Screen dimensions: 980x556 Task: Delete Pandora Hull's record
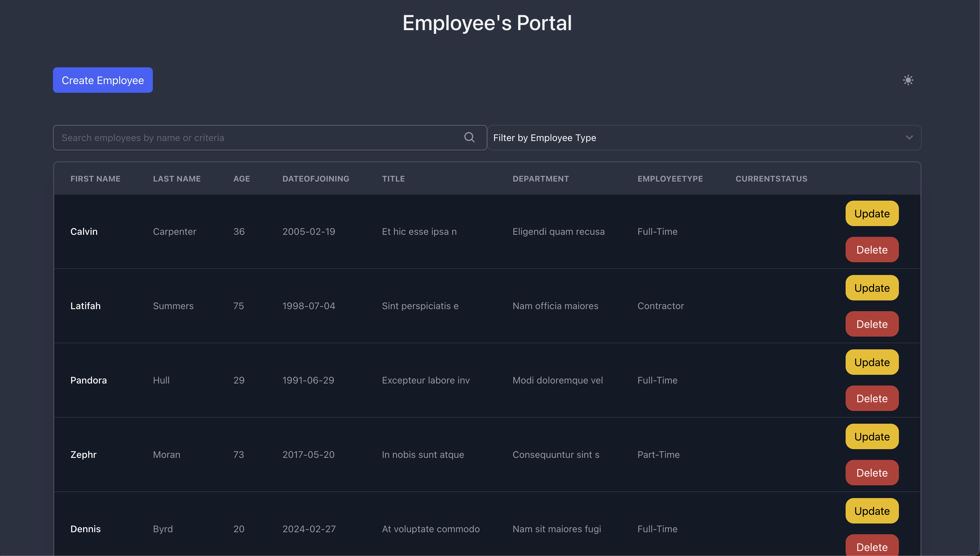click(872, 399)
